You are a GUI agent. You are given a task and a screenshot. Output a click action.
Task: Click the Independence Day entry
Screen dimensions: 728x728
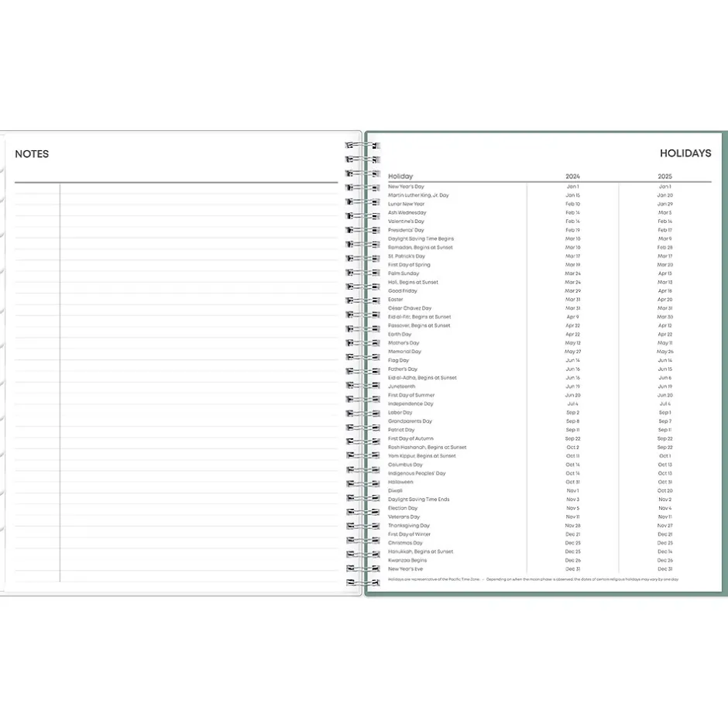pyautogui.click(x=410, y=403)
